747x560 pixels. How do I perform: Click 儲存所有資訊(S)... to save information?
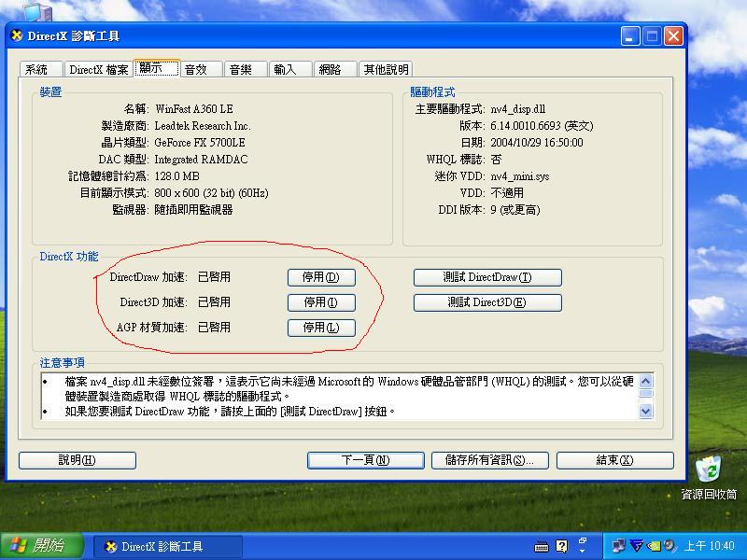[x=489, y=460]
